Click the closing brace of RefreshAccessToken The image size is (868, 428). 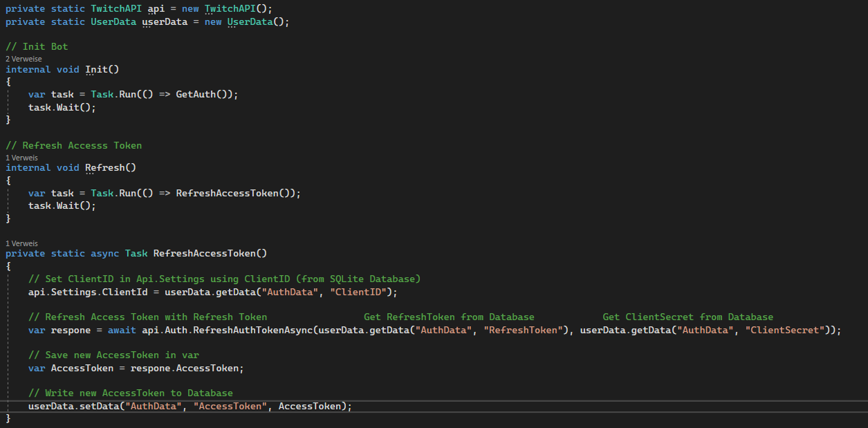pyautogui.click(x=9, y=418)
